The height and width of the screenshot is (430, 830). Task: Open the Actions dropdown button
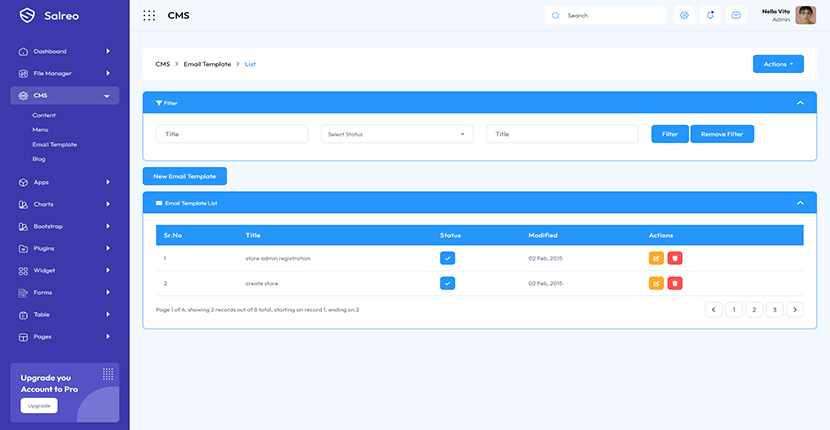point(778,64)
